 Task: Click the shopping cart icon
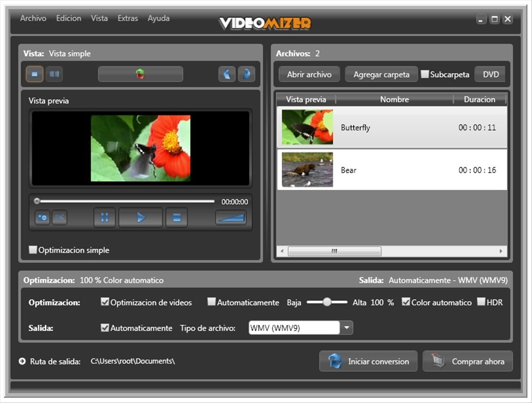pyautogui.click(x=438, y=360)
